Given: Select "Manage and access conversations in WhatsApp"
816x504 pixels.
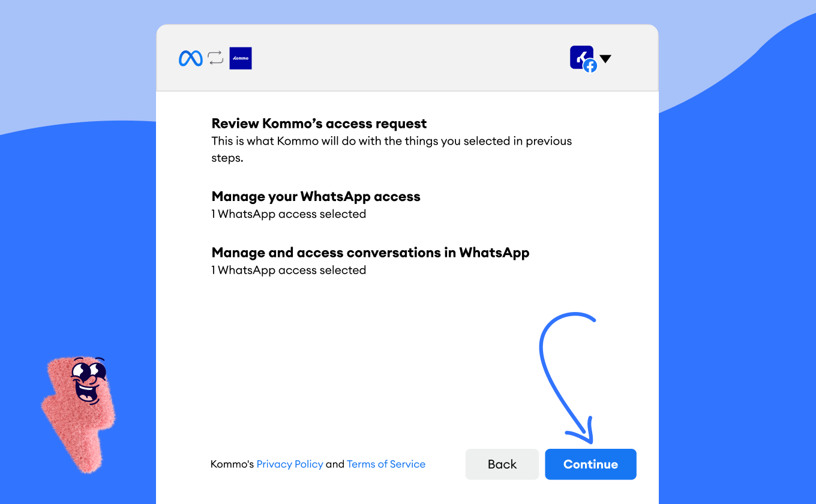Looking at the screenshot, I should (x=370, y=253).
